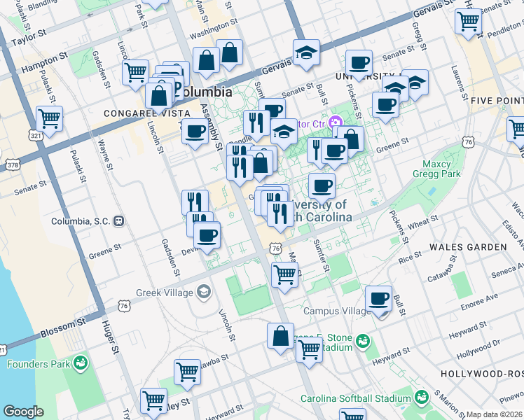Click the Columbia city label
Viewport: 524px width, 420px height.
207,92
